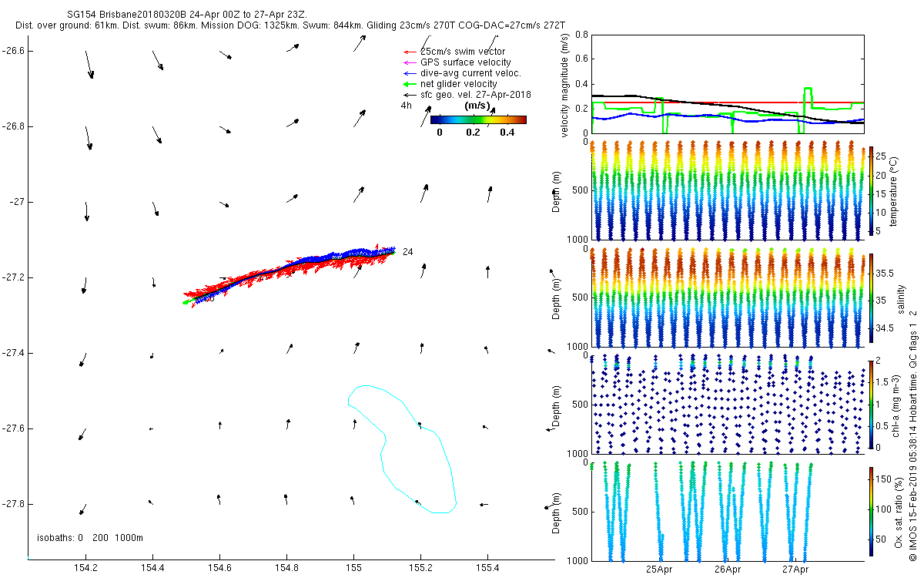The image size is (924, 578).
Task: Click longitude tick label '155.4'
Action: [x=487, y=569]
